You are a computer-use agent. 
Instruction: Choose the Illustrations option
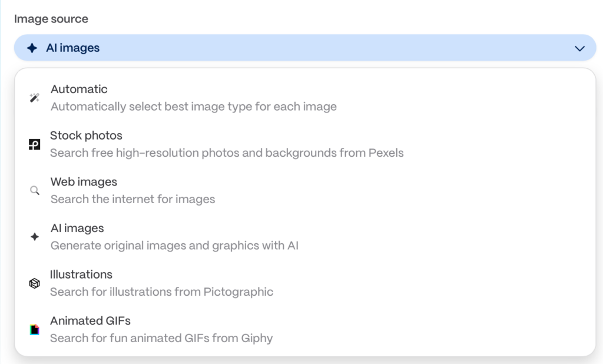click(81, 274)
